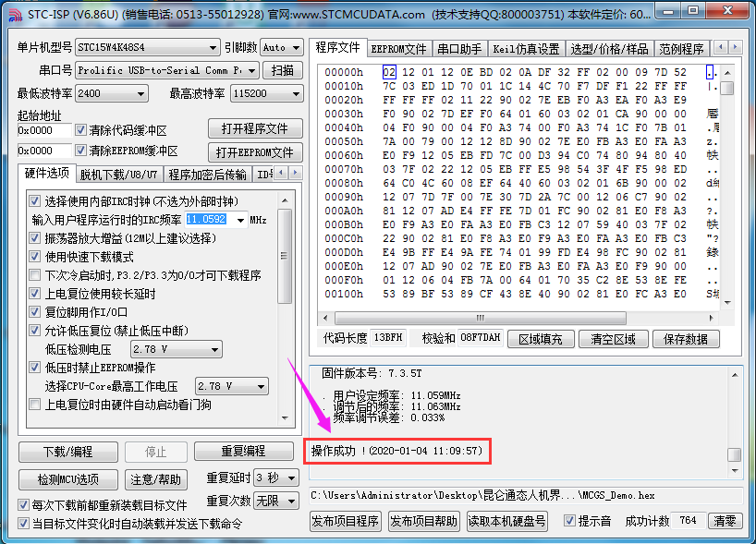This screenshot has height=544, width=756.
Task: Click 保存数据 button
Action: click(x=686, y=339)
